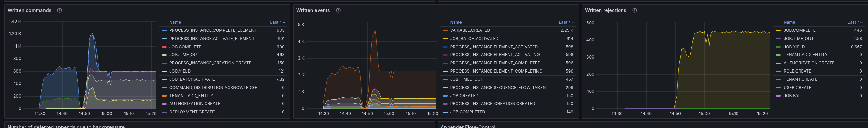Select JOB.FAIL legend entry
Screen dimensions: 868x128
(792, 96)
